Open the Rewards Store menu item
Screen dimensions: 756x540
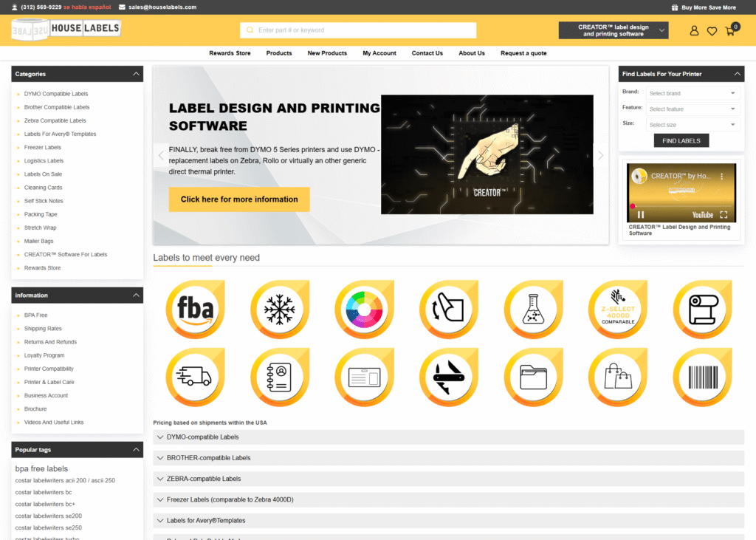coord(230,53)
